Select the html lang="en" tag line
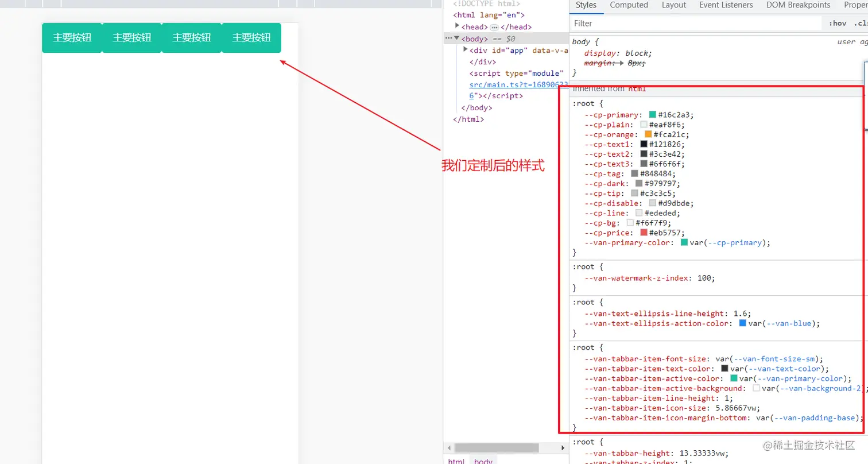The image size is (868, 464). pyautogui.click(x=489, y=16)
